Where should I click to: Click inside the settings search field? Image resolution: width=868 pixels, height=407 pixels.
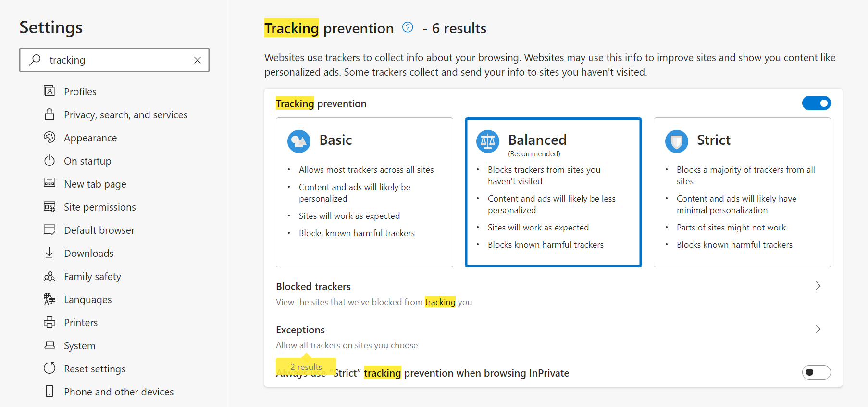point(115,60)
